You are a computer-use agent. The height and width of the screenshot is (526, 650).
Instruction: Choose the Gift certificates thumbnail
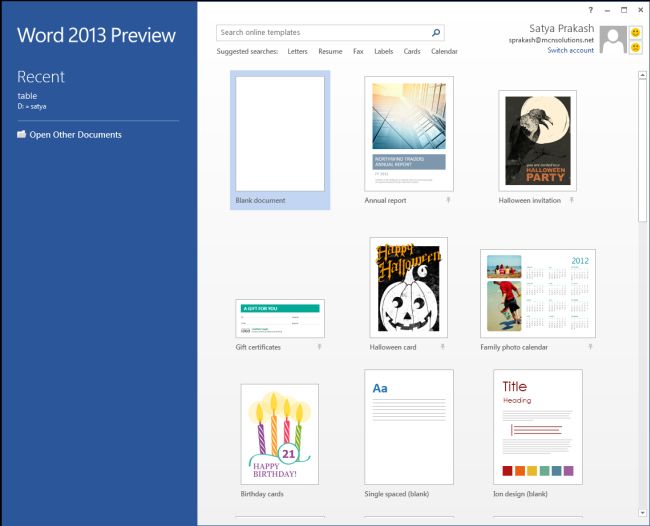pyautogui.click(x=280, y=318)
